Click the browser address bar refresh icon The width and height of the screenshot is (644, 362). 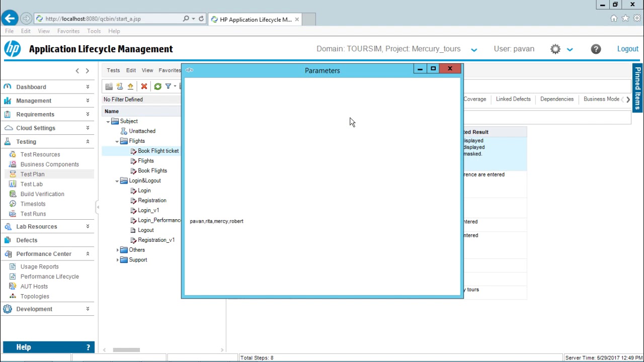tap(201, 19)
